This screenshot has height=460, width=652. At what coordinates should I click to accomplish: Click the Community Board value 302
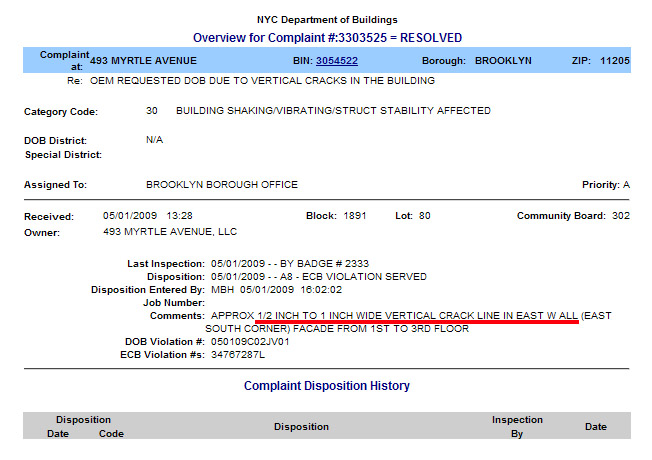[x=620, y=216]
